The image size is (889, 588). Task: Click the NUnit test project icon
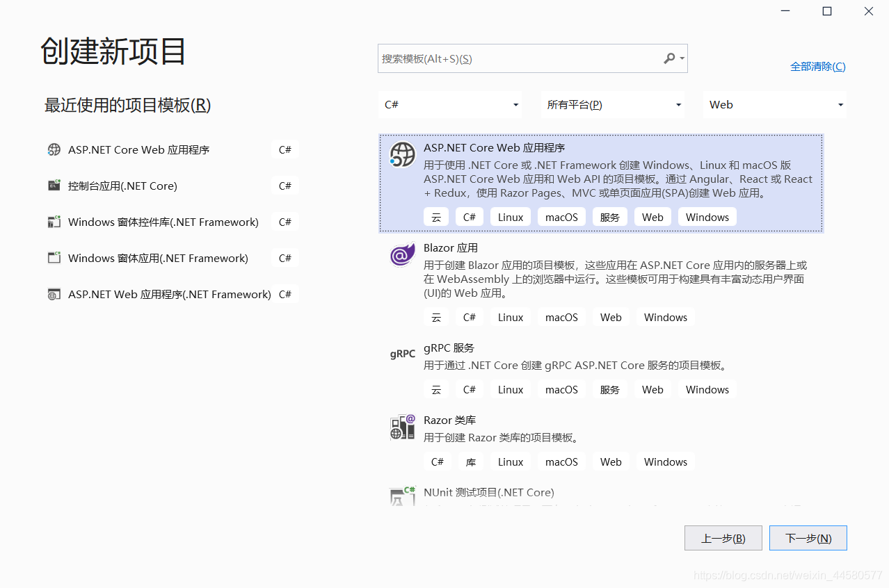[402, 496]
